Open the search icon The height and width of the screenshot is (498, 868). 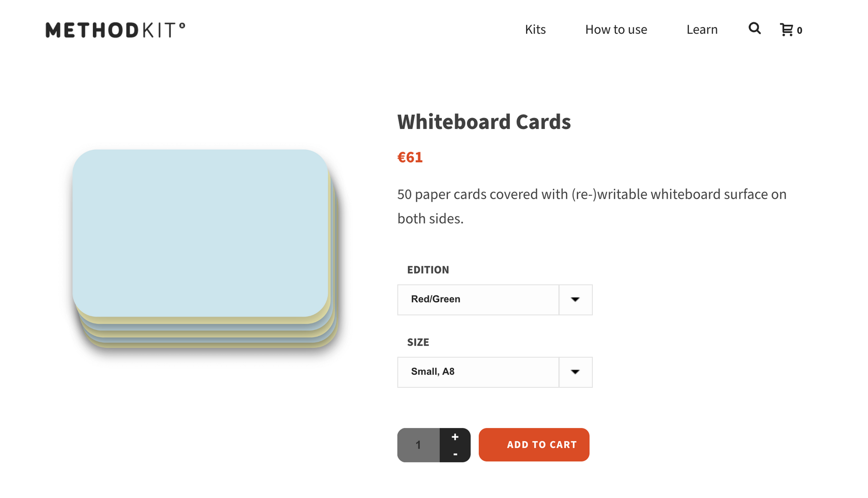click(x=755, y=28)
